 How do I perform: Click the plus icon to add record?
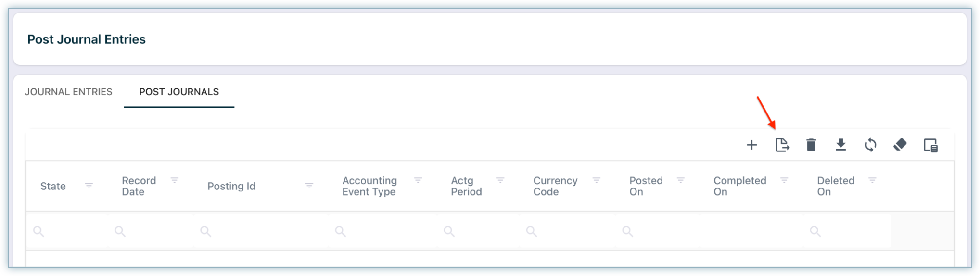[x=751, y=145]
